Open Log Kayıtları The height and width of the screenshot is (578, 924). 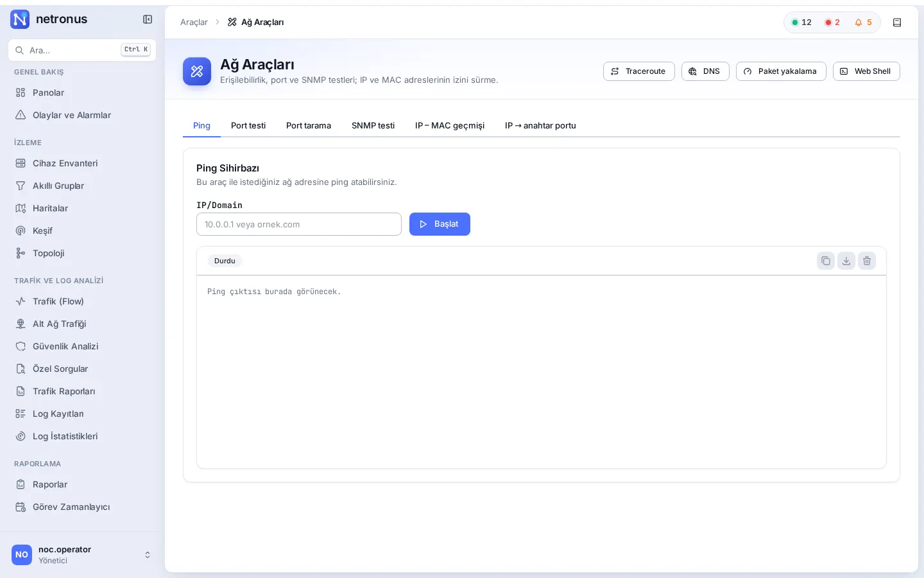click(x=82, y=414)
